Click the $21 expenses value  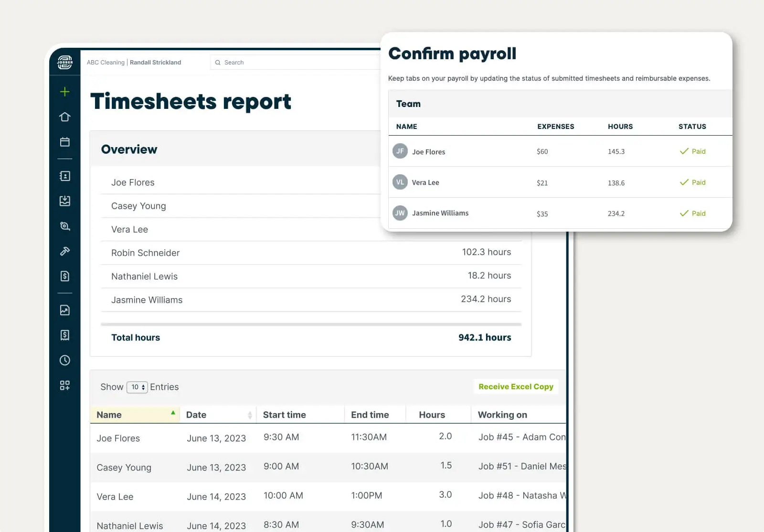(x=542, y=183)
